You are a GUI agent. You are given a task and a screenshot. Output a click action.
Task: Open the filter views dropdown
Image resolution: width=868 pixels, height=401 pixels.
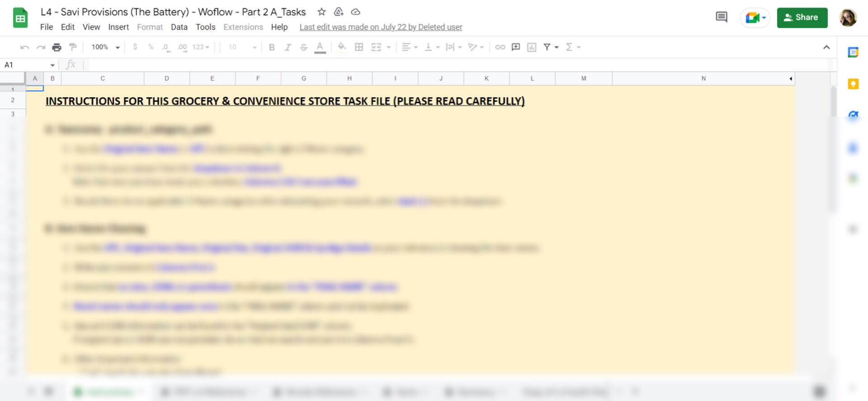pyautogui.click(x=557, y=47)
